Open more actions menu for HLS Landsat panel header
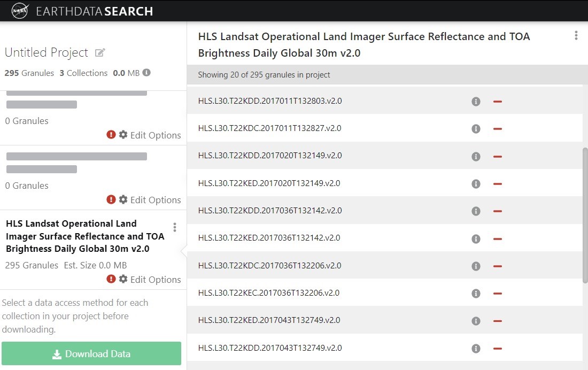 pyautogui.click(x=576, y=36)
